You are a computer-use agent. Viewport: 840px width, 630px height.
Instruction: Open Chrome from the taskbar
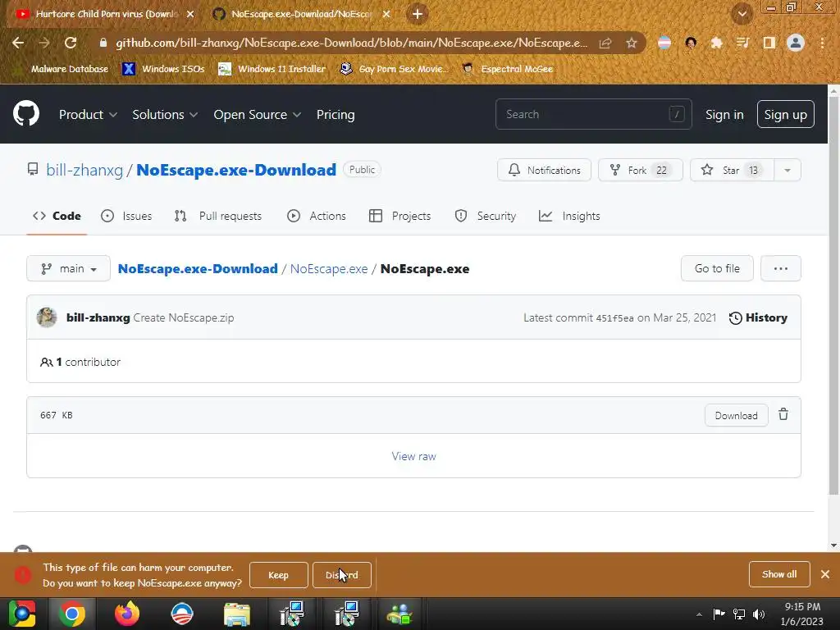click(72, 614)
